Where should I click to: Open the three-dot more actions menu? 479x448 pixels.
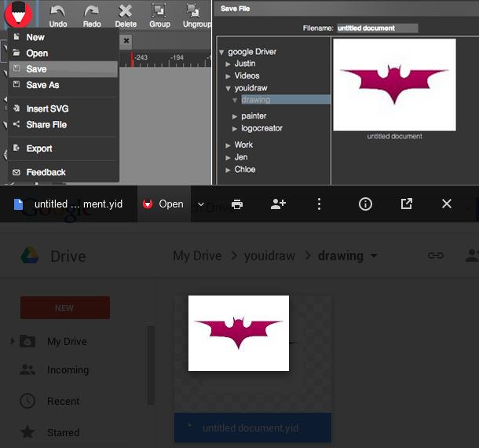(x=319, y=204)
